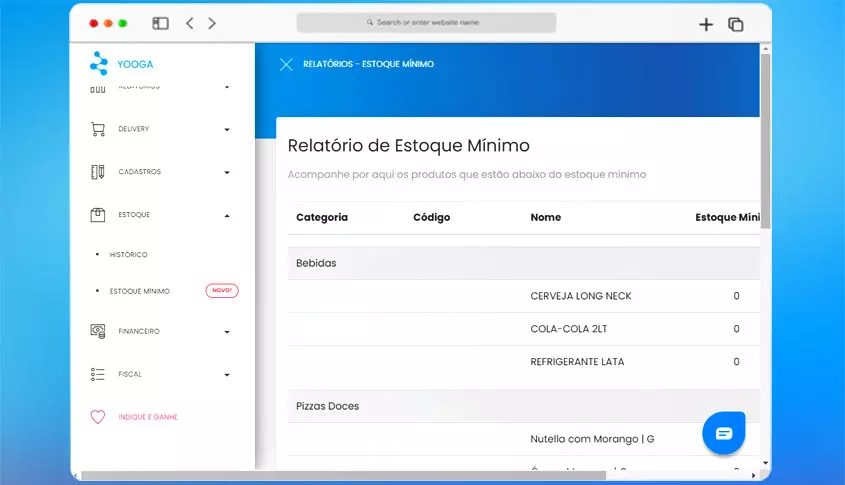The width and height of the screenshot is (845, 485).
Task: Click the Categoria column header
Action: click(x=322, y=217)
